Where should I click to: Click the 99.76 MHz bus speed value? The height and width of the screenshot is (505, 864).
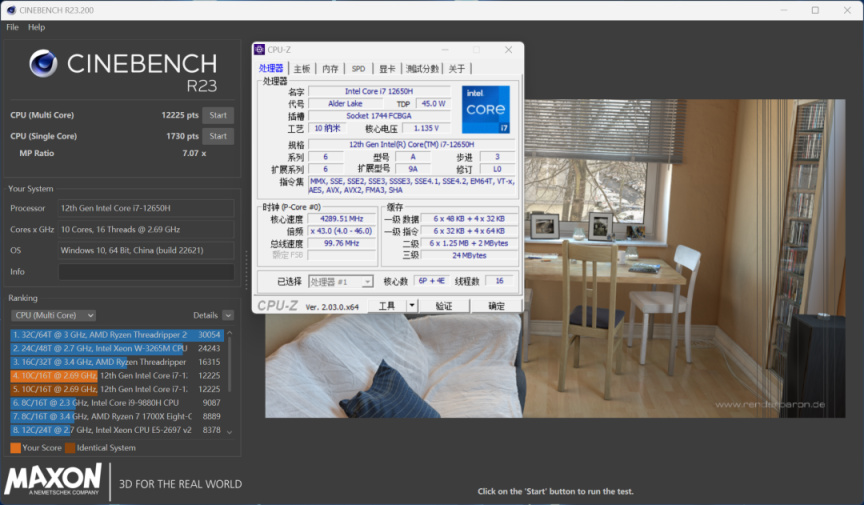pos(342,243)
